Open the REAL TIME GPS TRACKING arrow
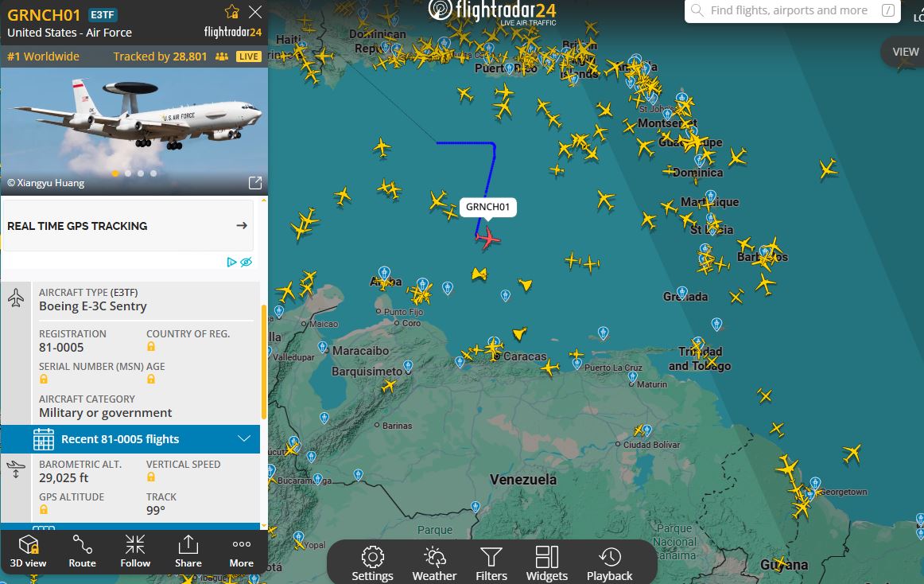Screen dimensions: 924x584 [x=242, y=225]
